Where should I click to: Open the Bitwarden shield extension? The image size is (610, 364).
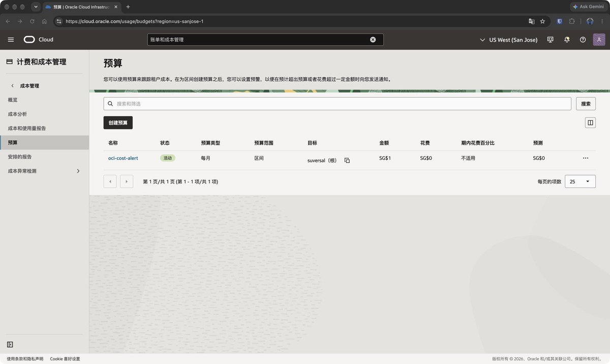click(560, 21)
